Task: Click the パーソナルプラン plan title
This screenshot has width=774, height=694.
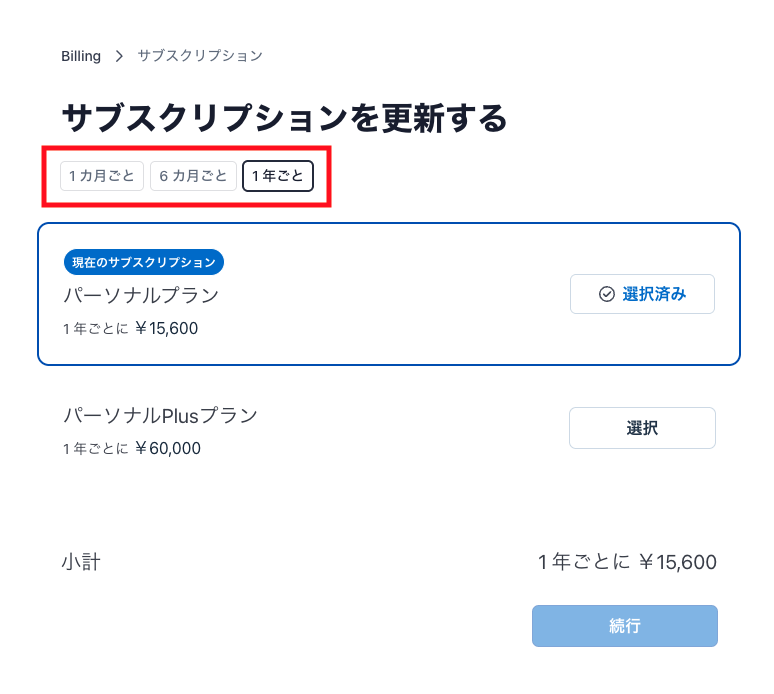Action: (141, 295)
